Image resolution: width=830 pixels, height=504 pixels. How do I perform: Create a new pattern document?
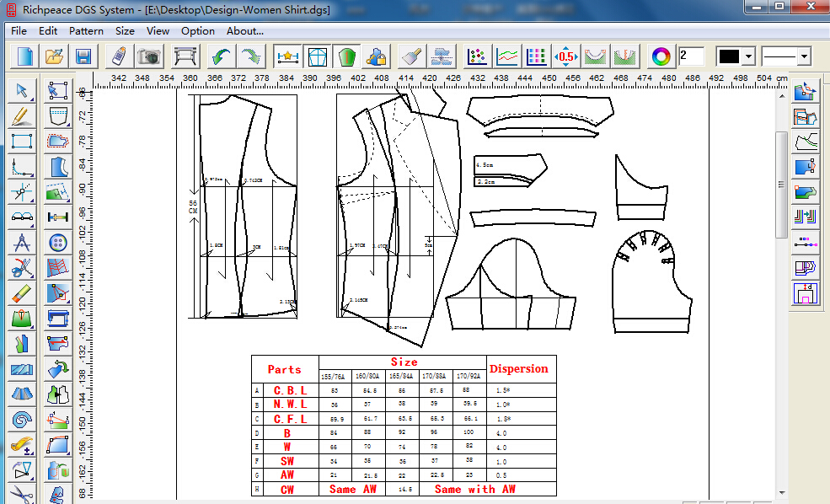(23, 56)
